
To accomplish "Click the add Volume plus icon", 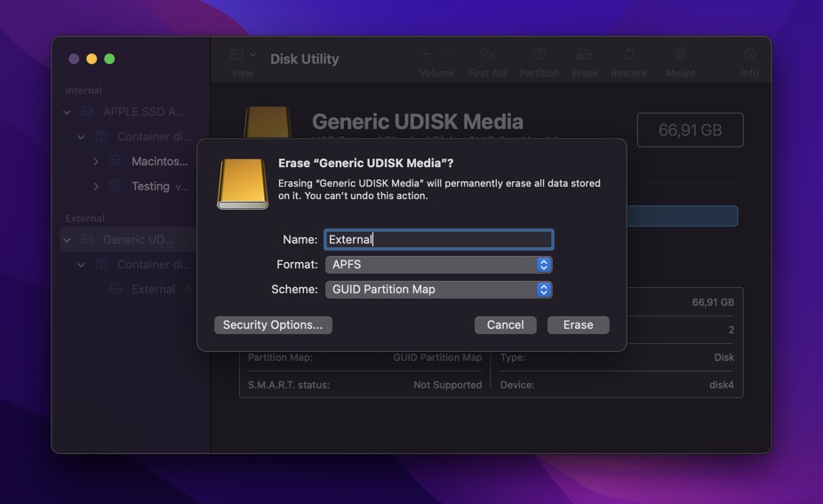I will click(427, 53).
